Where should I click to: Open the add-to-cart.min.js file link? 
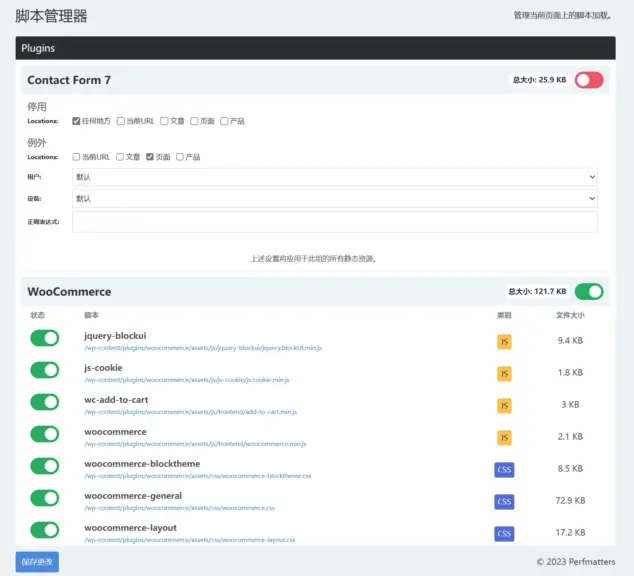[190, 412]
